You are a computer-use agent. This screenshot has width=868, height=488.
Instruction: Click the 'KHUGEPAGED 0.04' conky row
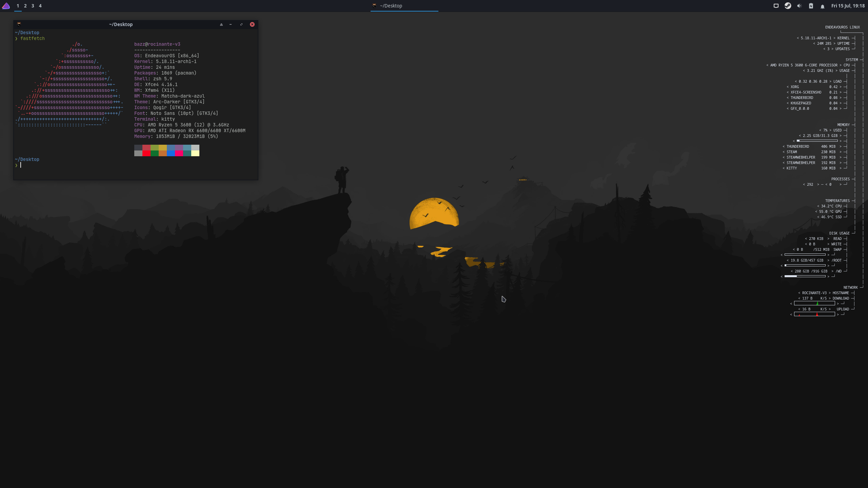pos(814,103)
